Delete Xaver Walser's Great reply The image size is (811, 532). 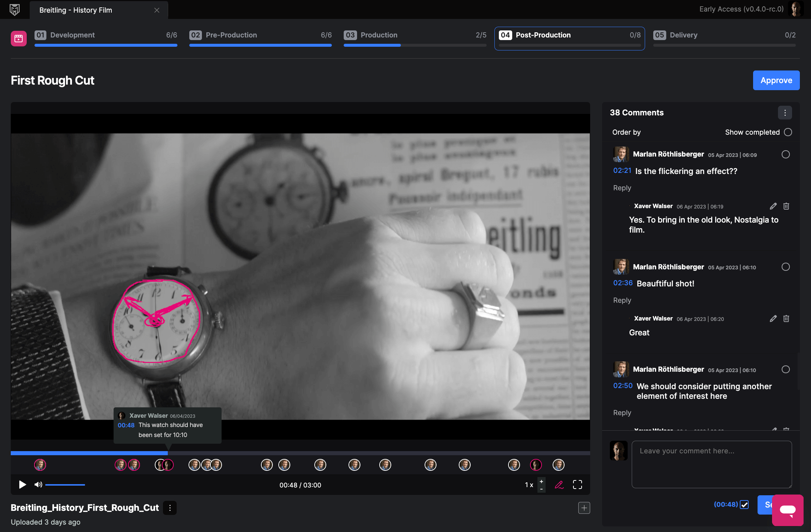(x=786, y=319)
